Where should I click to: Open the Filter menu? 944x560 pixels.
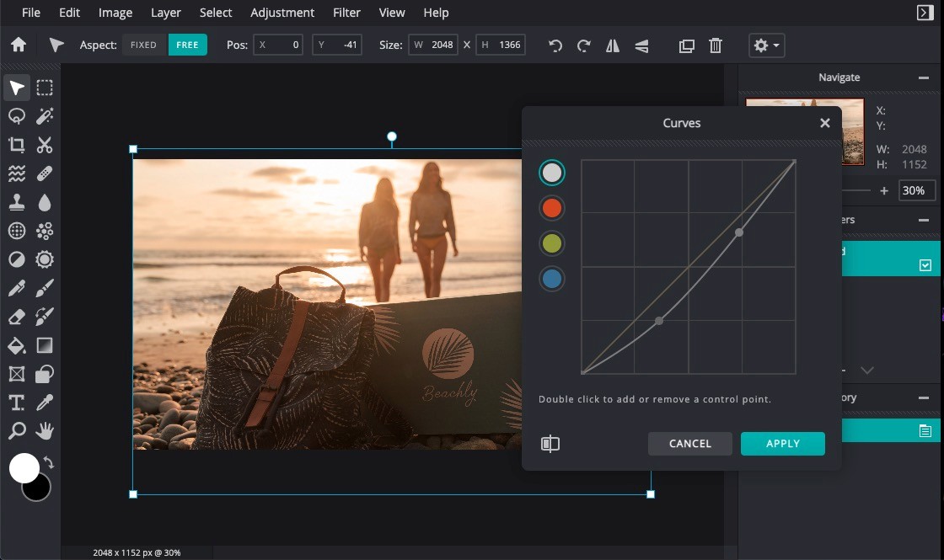pyautogui.click(x=346, y=12)
